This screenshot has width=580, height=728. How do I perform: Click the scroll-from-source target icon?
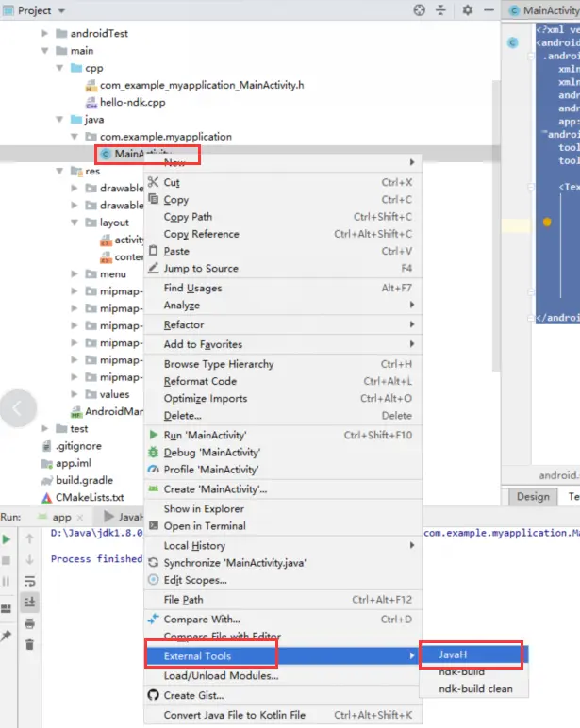point(419,10)
